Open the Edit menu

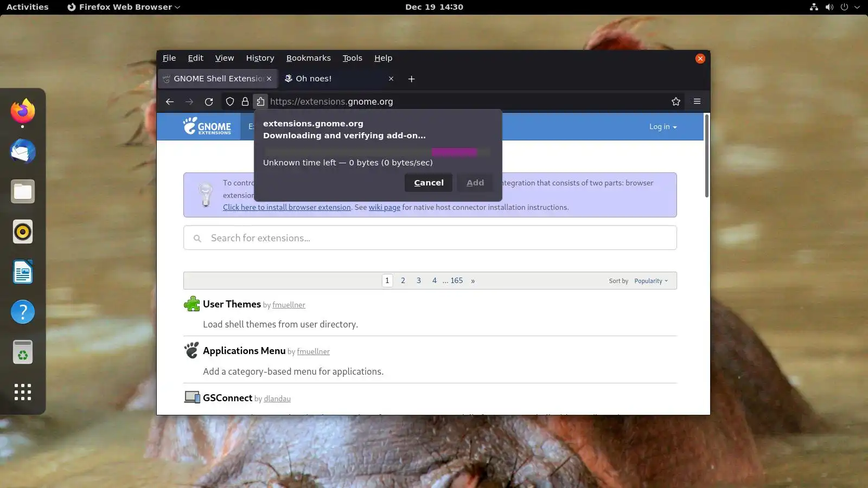click(195, 58)
